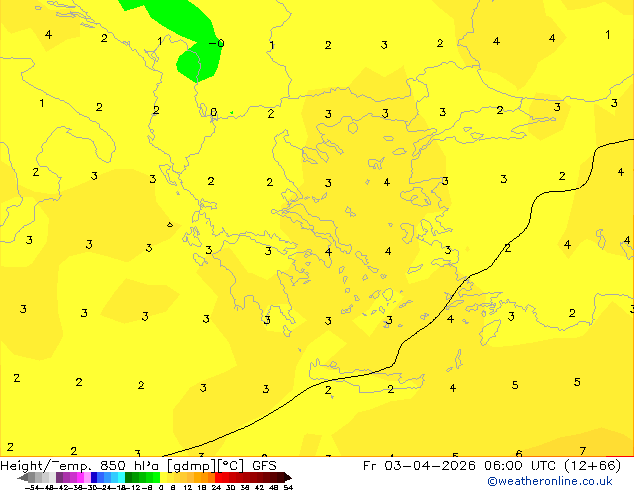Select the dark blue legend swatch
634x490 pixels.
[94, 478]
